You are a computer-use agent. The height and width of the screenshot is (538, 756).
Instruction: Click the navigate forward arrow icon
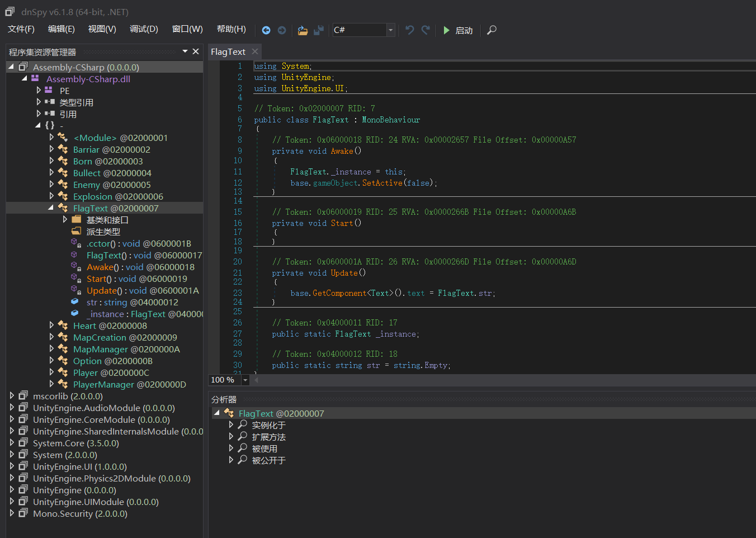click(x=282, y=30)
